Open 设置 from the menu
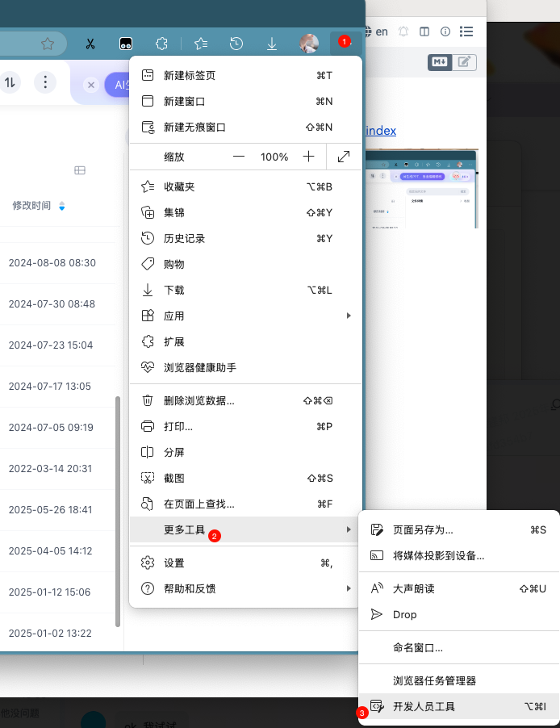The height and width of the screenshot is (728, 560). [245, 563]
